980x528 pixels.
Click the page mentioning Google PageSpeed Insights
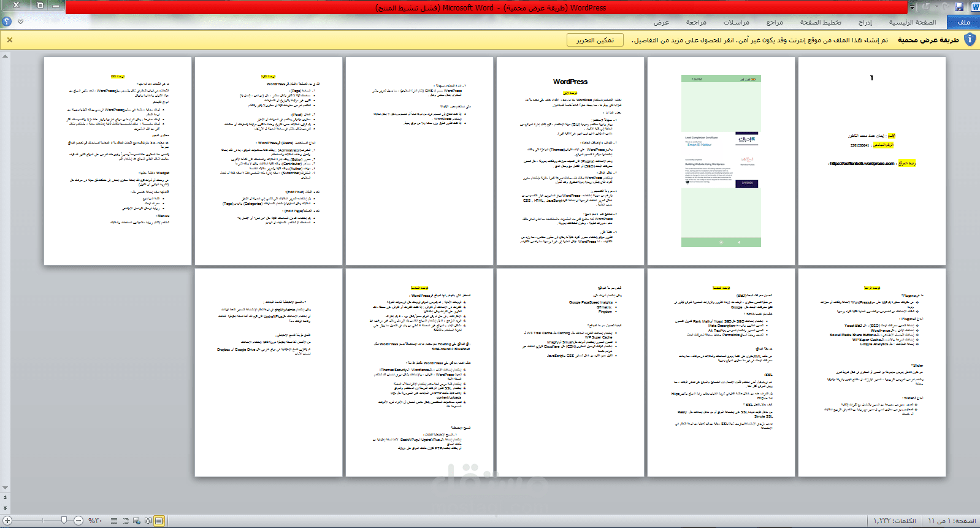click(x=570, y=372)
